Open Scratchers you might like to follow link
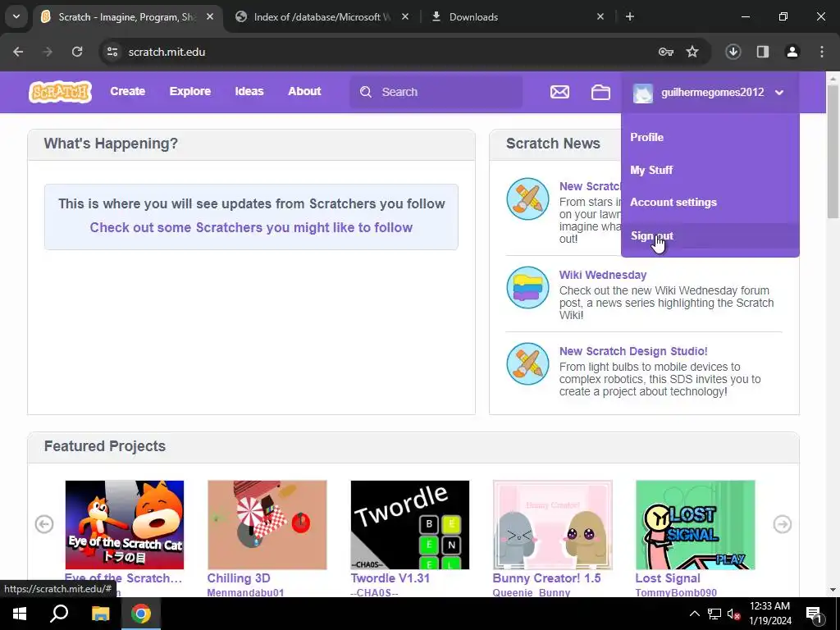The image size is (840, 630). click(x=251, y=227)
